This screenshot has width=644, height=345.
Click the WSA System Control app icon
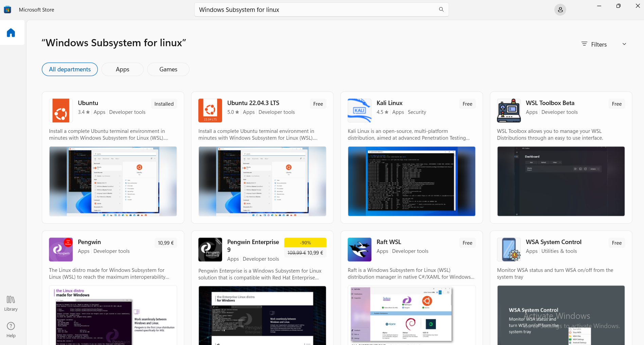point(509,249)
